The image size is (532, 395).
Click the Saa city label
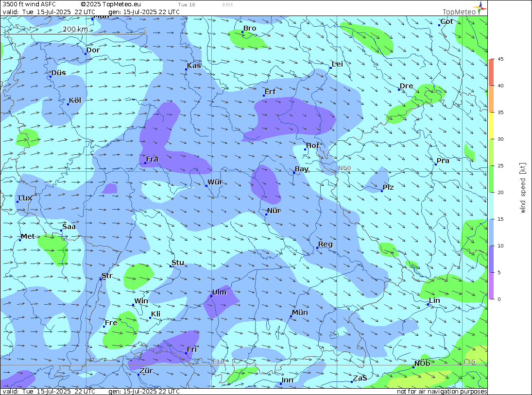(69, 227)
